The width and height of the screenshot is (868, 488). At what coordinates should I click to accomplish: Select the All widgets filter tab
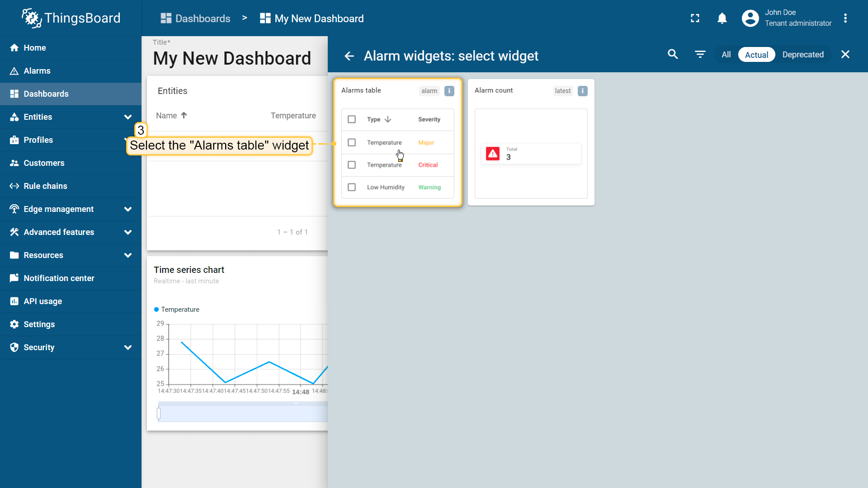726,54
